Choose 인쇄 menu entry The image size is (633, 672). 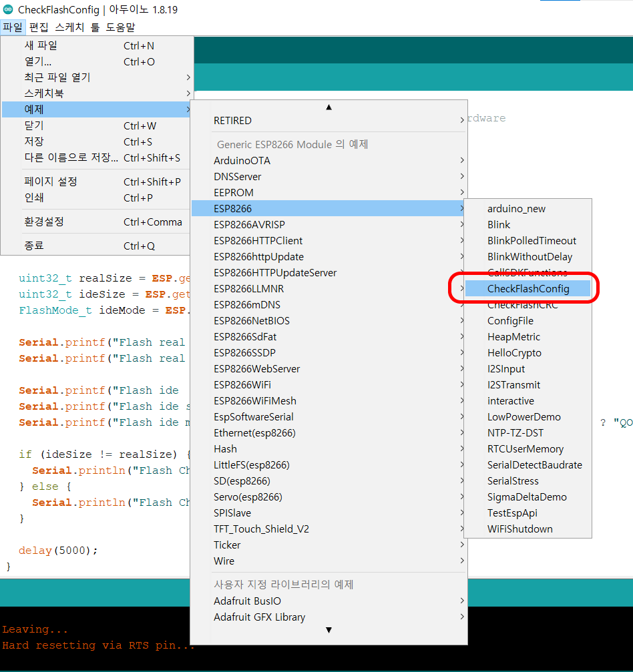tap(97, 198)
